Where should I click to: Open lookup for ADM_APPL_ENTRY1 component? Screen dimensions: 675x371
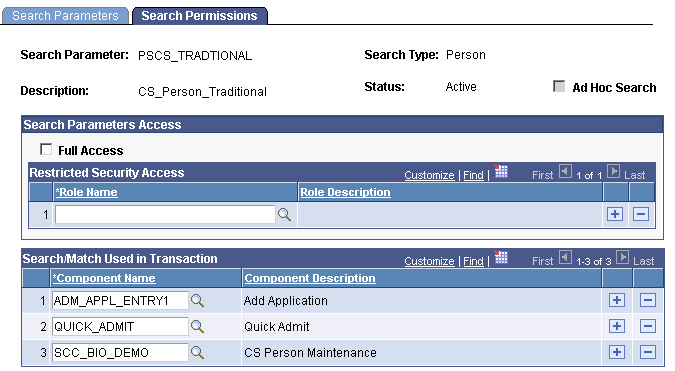pos(197,300)
